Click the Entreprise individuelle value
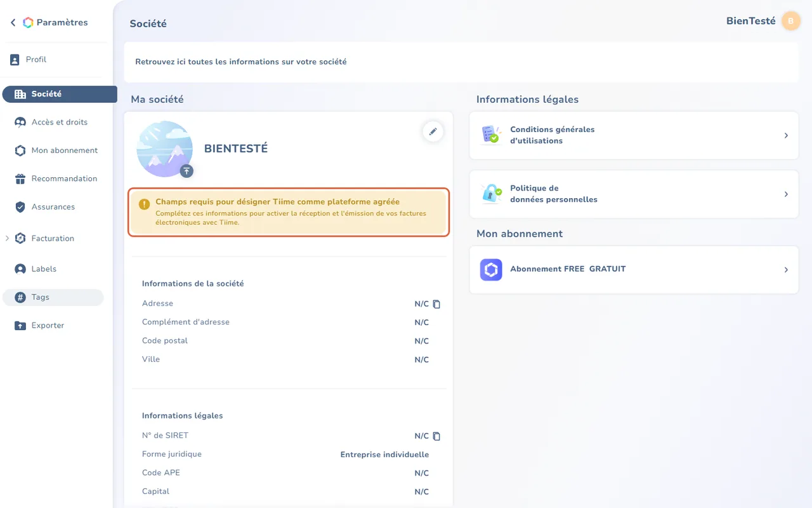Image resolution: width=812 pixels, height=508 pixels. pos(384,455)
